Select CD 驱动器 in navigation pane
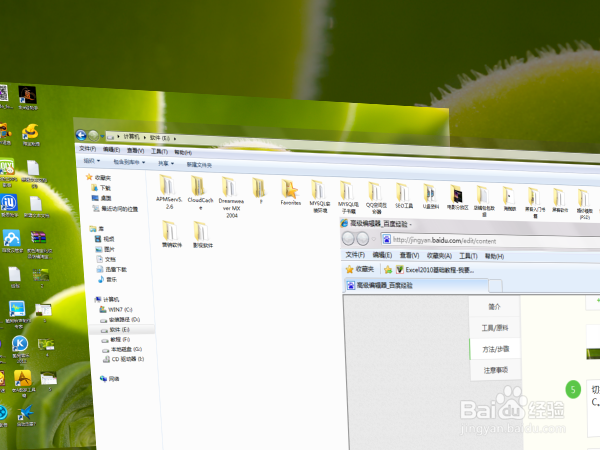 (x=123, y=359)
